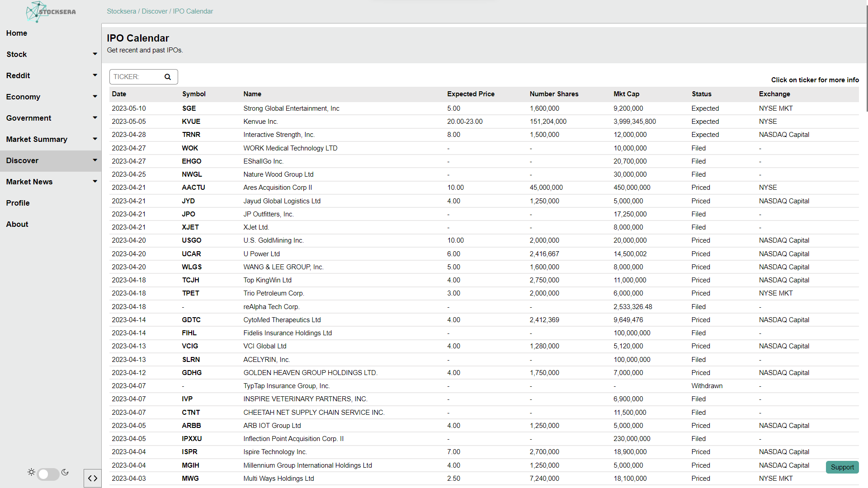Viewport: 868px width, 488px height.
Task: Open the KVUE ticker link
Action: click(191, 122)
